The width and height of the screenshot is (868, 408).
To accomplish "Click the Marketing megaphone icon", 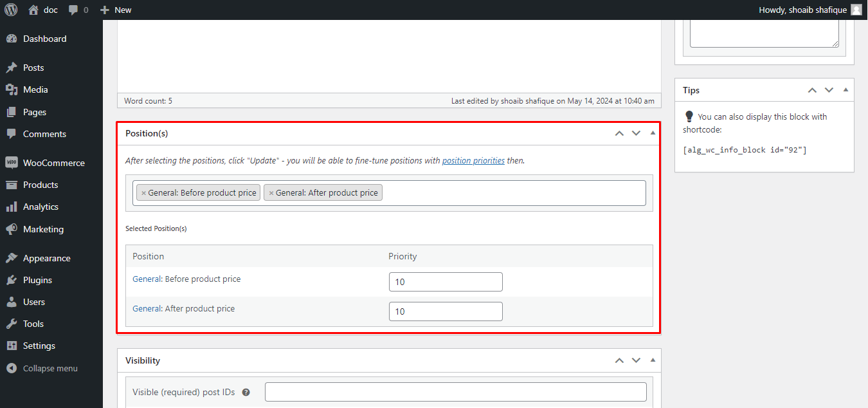I will [11, 229].
